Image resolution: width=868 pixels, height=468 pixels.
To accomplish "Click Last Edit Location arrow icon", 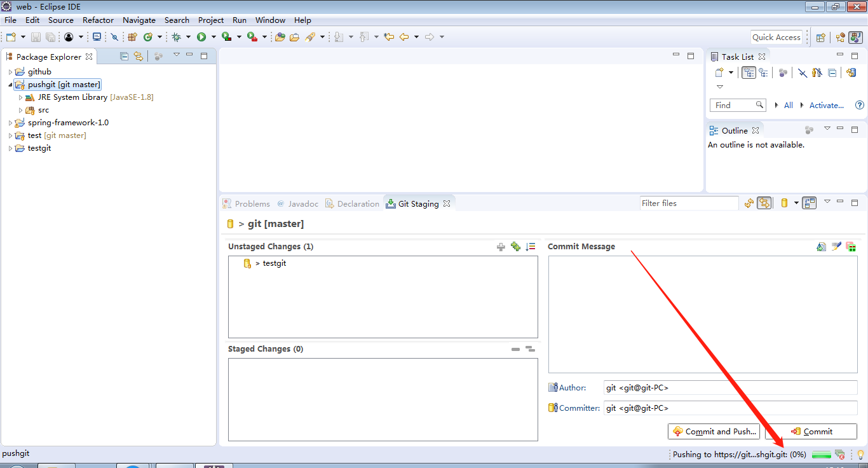I will tap(389, 37).
